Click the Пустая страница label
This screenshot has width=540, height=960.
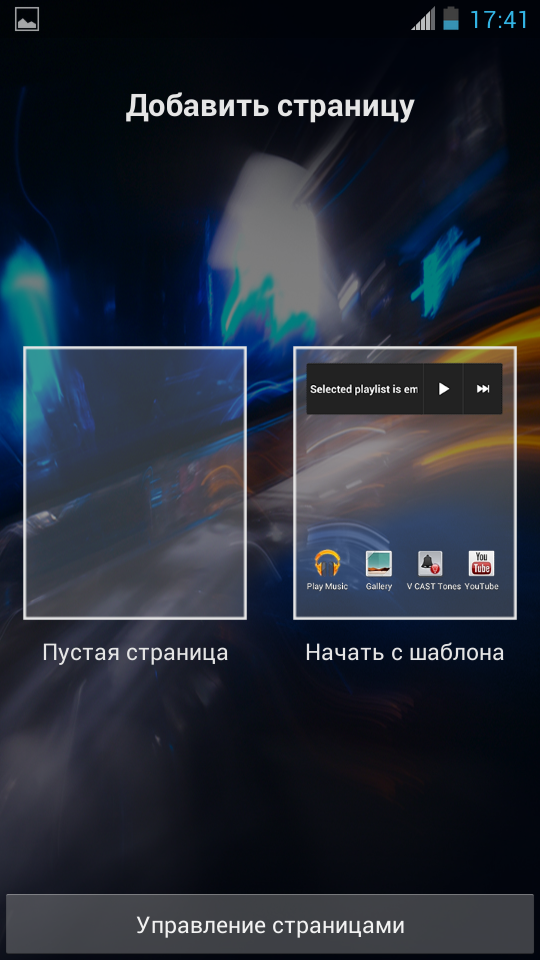point(135,652)
